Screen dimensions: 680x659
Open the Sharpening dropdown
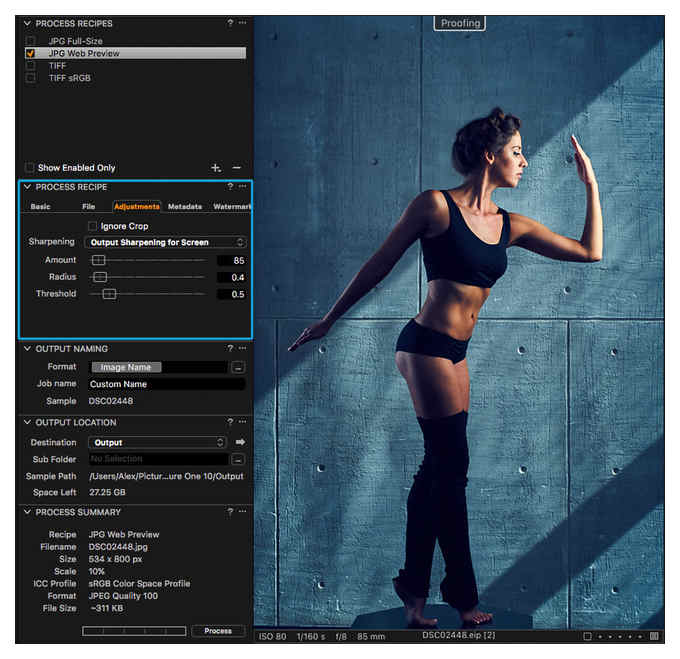point(166,242)
